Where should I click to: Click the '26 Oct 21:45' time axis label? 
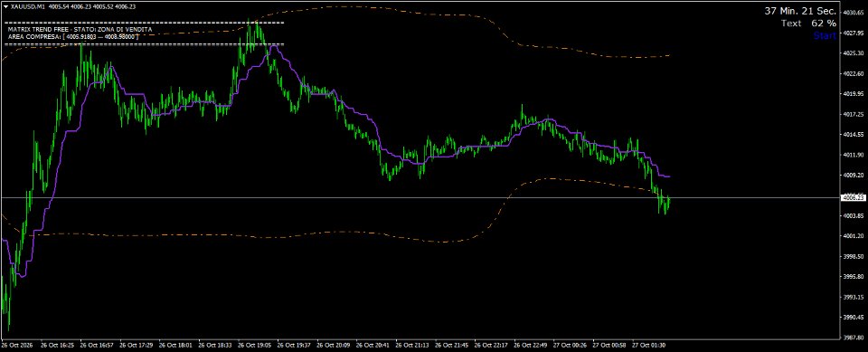click(452, 345)
